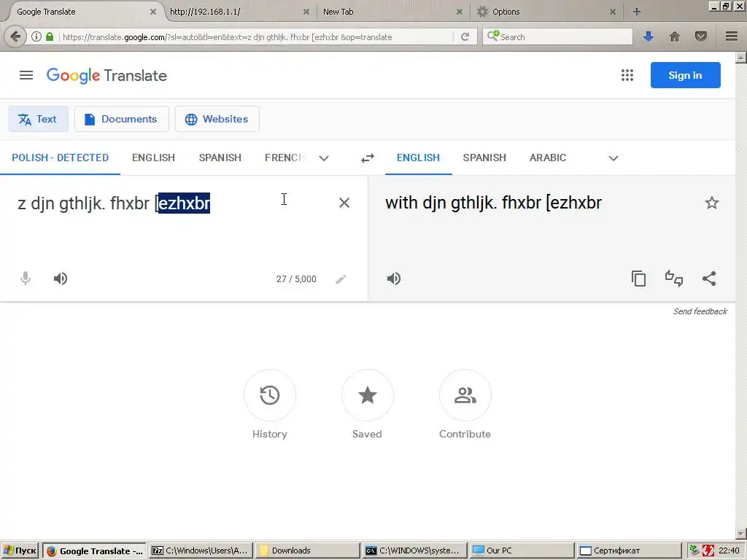Copy the translation to clipboard
Screen dimensions: 747x560
point(638,279)
